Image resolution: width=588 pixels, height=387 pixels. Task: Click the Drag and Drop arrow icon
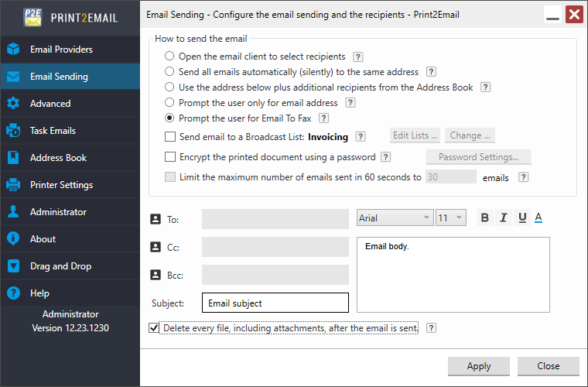coord(13,266)
